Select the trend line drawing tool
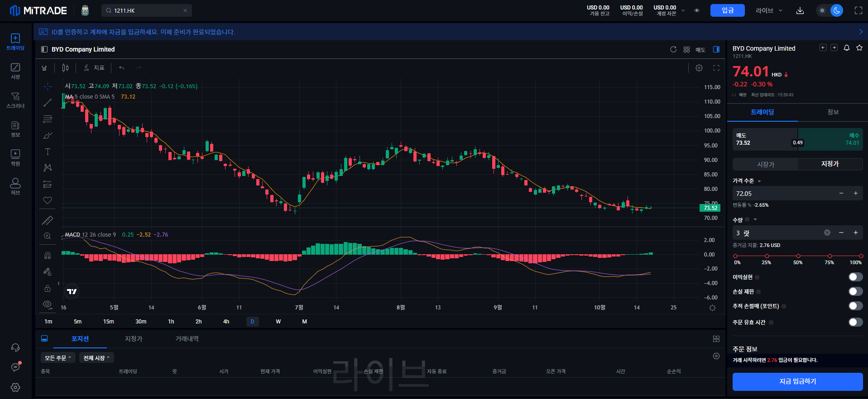 48,103
